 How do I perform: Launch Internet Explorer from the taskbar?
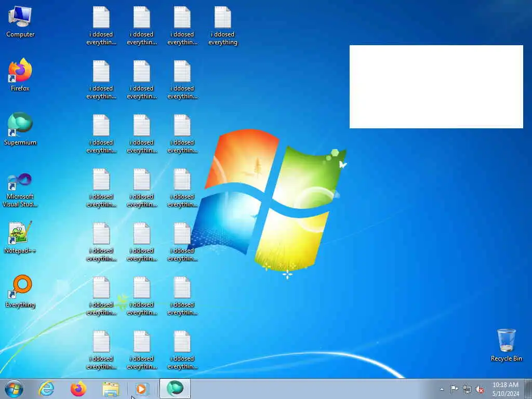coord(46,389)
